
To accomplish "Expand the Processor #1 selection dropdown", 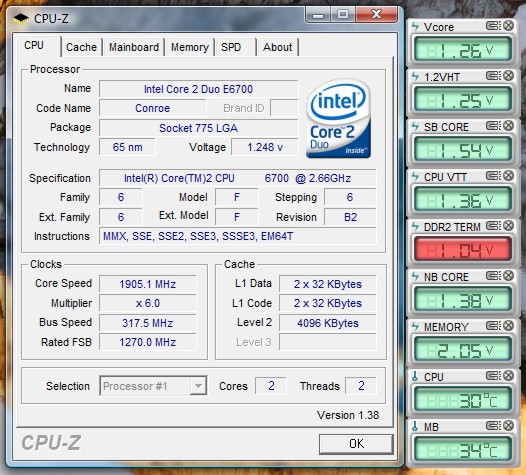I will (198, 386).
